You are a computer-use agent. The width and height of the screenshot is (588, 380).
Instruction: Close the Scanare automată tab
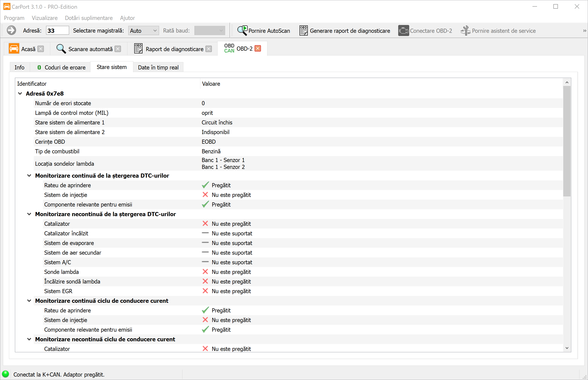(x=118, y=49)
